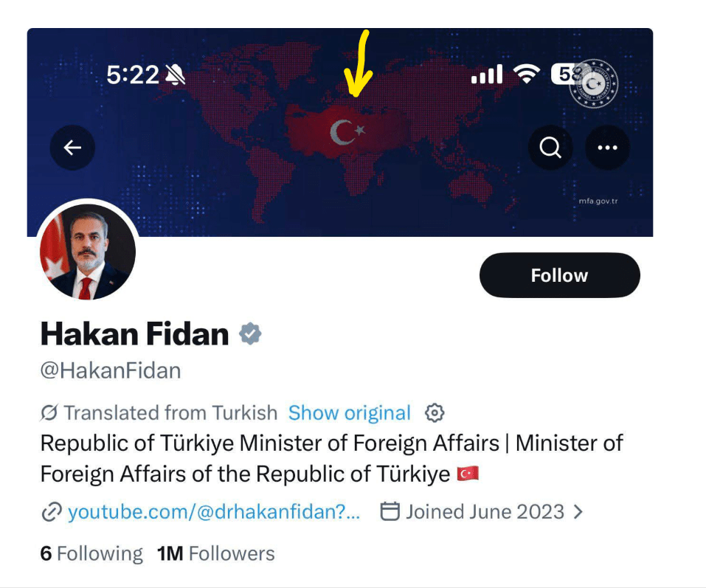Tap the back arrow button
This screenshot has height=588, width=706.
72,148
